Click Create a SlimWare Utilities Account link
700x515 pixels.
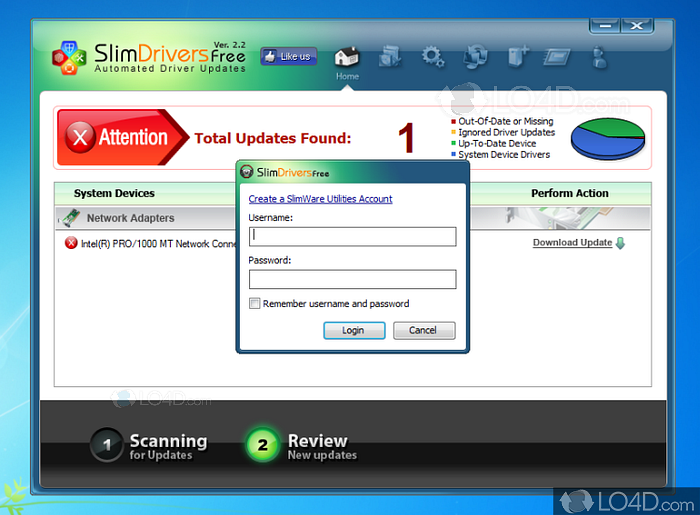[x=320, y=199]
